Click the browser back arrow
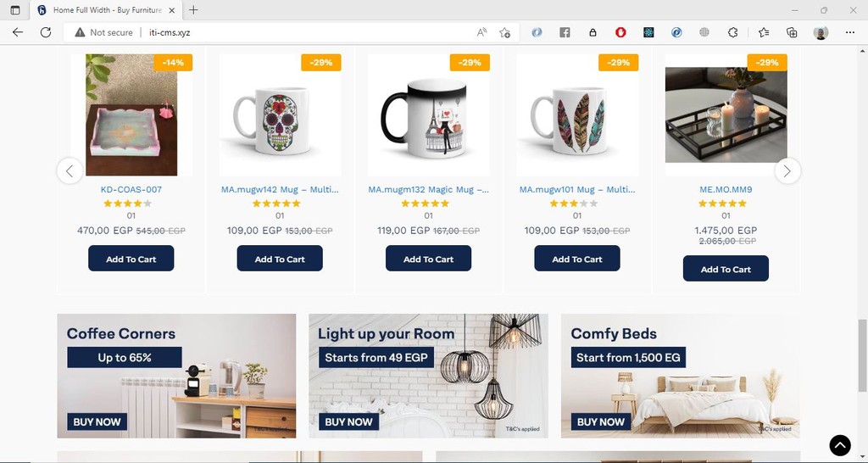 (x=18, y=32)
